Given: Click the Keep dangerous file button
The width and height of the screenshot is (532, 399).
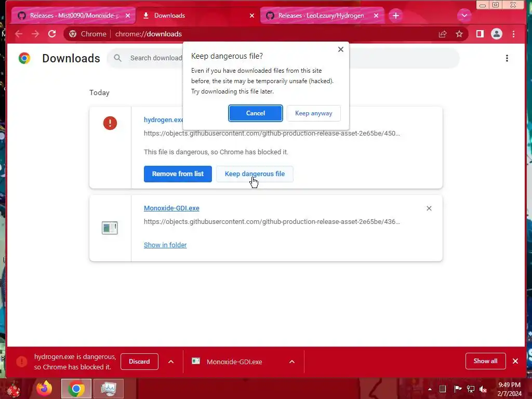Looking at the screenshot, I should tap(255, 174).
